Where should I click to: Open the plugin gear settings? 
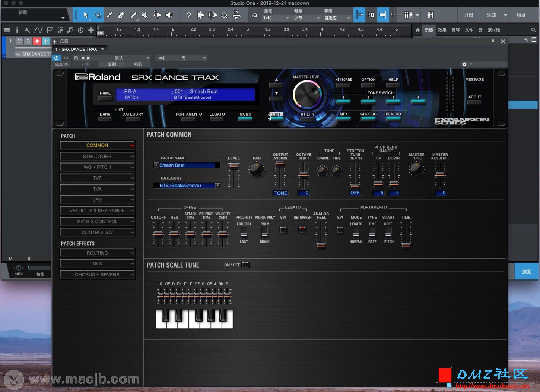(x=464, y=64)
